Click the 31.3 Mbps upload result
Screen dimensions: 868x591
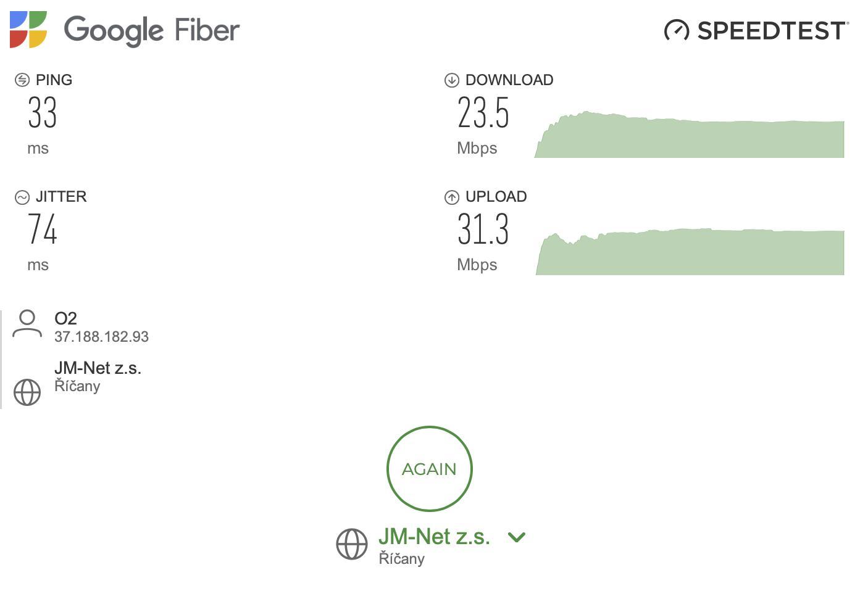point(483,229)
